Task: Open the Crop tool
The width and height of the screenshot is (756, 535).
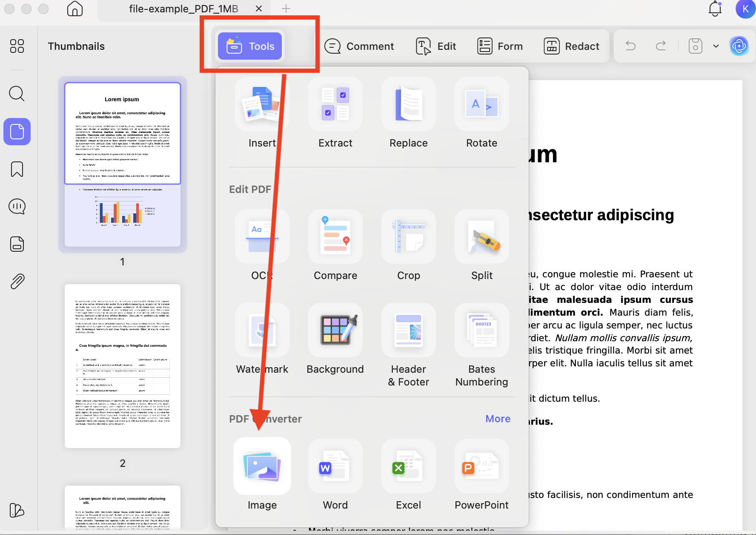Action: 408,247
